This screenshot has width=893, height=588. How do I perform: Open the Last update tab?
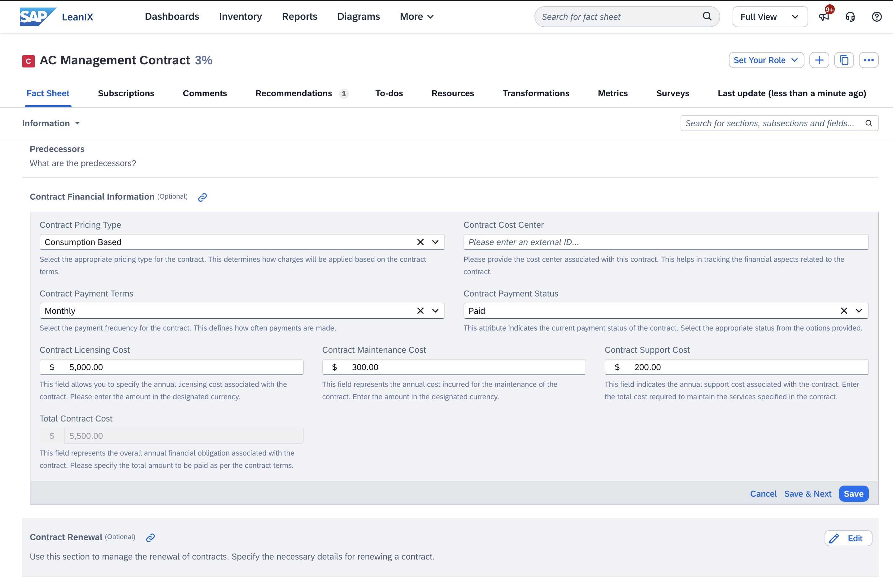[792, 93]
